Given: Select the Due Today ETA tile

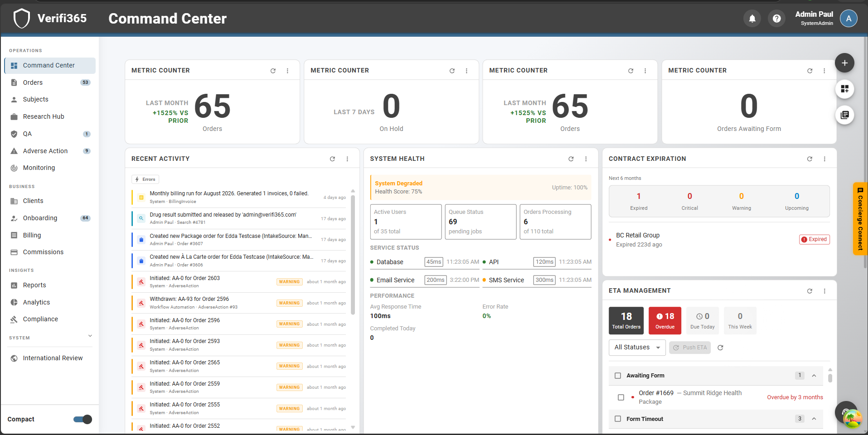Looking at the screenshot, I should (x=703, y=320).
